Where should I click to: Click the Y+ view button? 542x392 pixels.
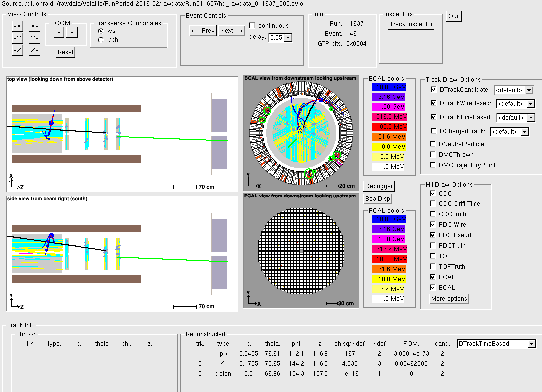[34, 38]
